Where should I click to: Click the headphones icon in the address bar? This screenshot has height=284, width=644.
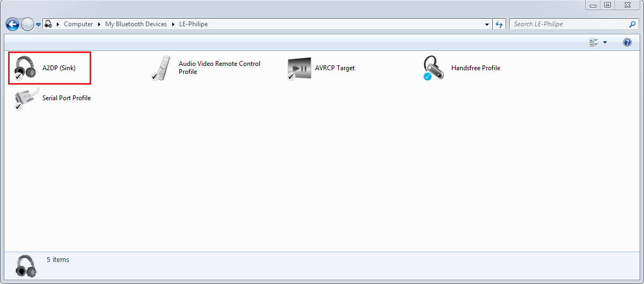pos(48,24)
